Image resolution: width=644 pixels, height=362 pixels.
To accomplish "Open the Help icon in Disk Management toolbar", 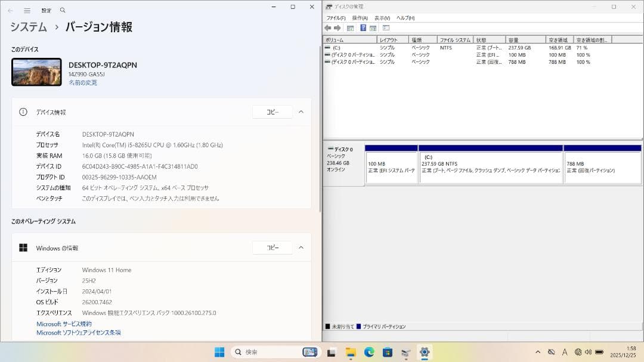I will [363, 27].
